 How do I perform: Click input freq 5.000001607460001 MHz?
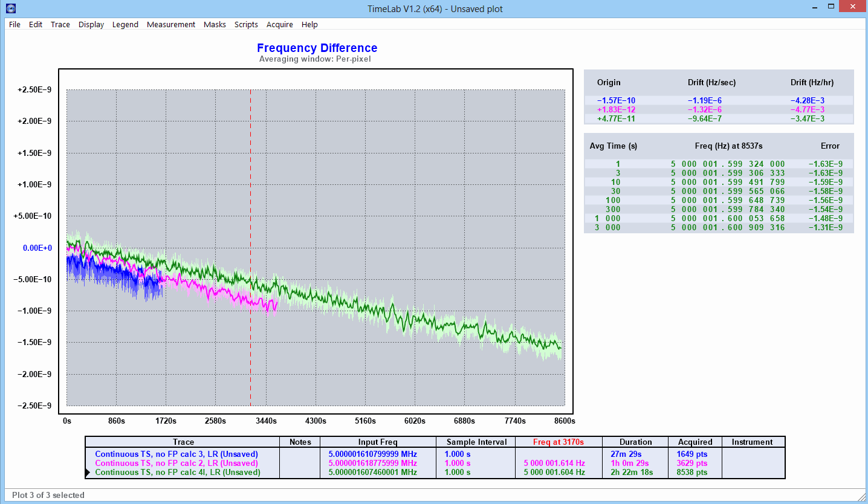[373, 472]
